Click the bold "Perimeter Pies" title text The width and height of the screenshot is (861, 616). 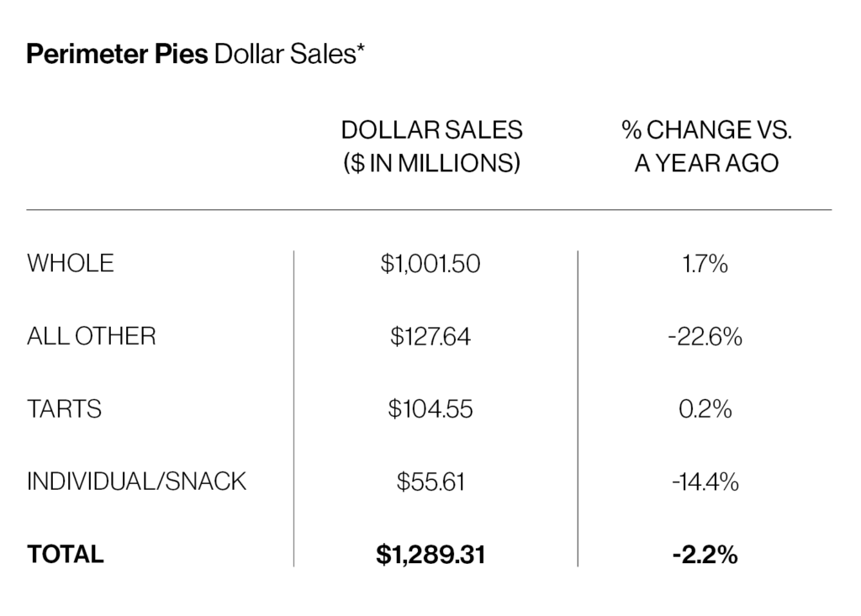[118, 56]
